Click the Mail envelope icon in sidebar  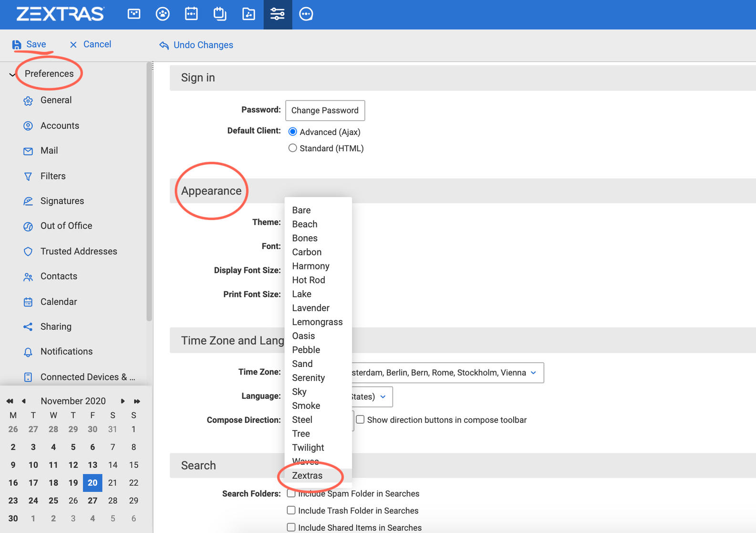pos(28,151)
